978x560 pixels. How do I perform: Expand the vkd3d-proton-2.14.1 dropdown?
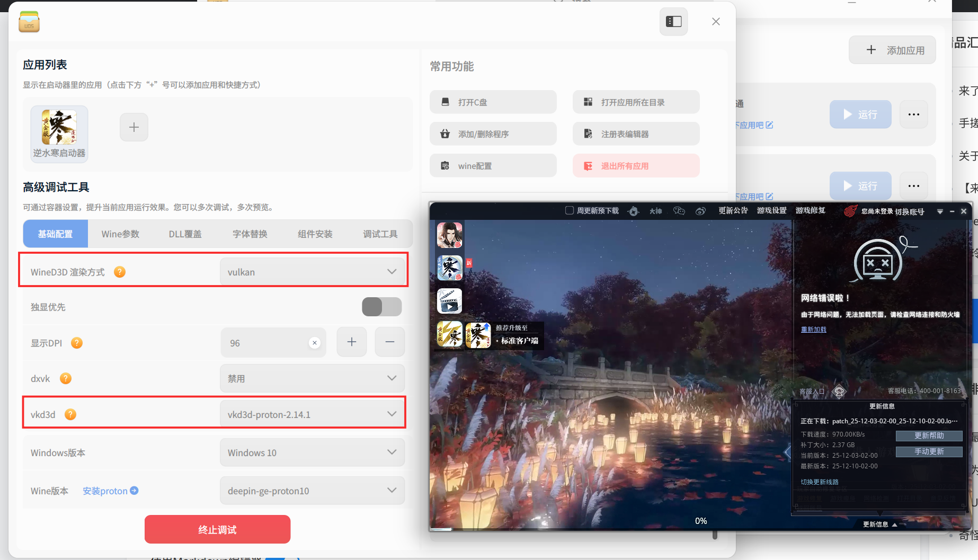[x=313, y=414]
